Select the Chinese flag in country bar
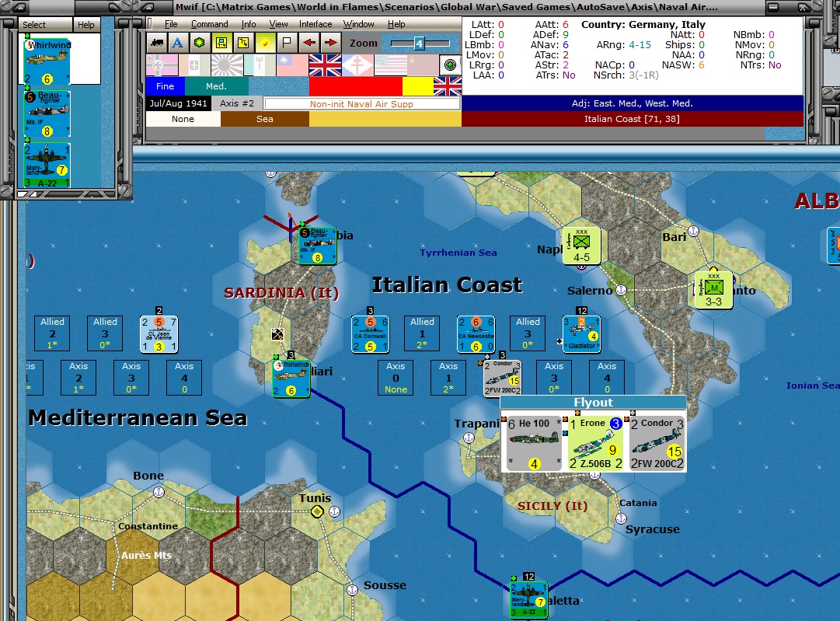 (x=292, y=65)
